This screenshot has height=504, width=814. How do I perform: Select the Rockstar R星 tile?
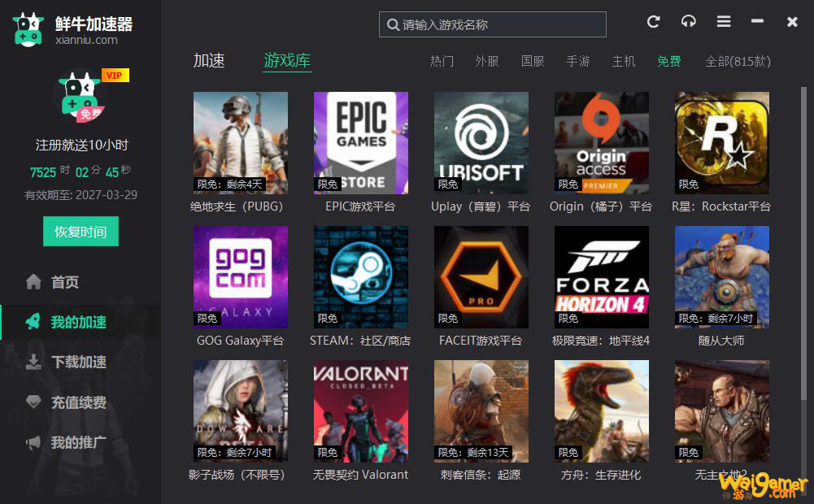pos(722,143)
